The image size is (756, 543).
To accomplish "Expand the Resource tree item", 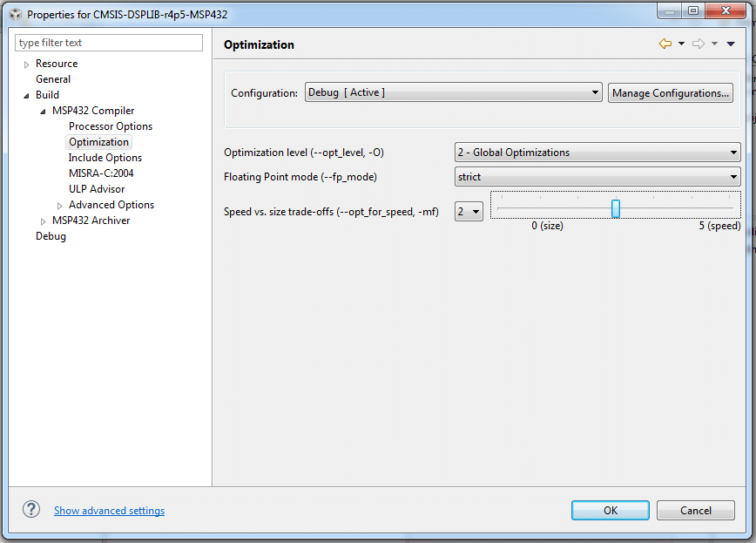I will coord(26,63).
